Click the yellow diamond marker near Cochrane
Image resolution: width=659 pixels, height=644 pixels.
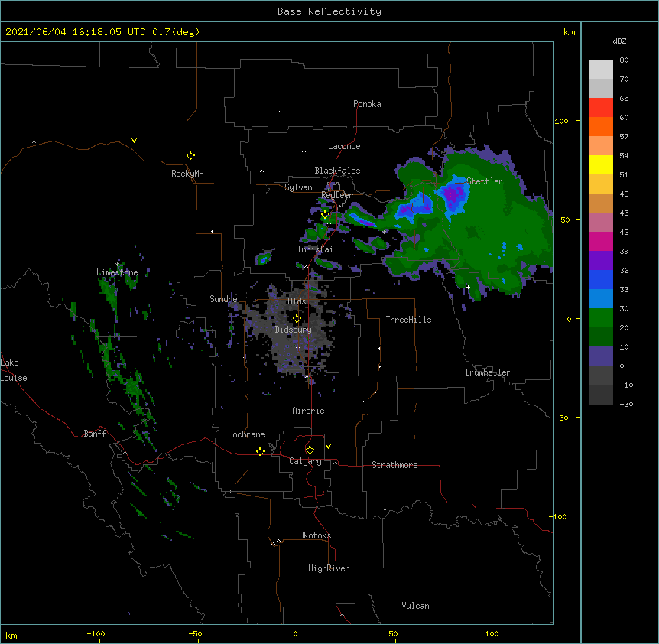(260, 451)
